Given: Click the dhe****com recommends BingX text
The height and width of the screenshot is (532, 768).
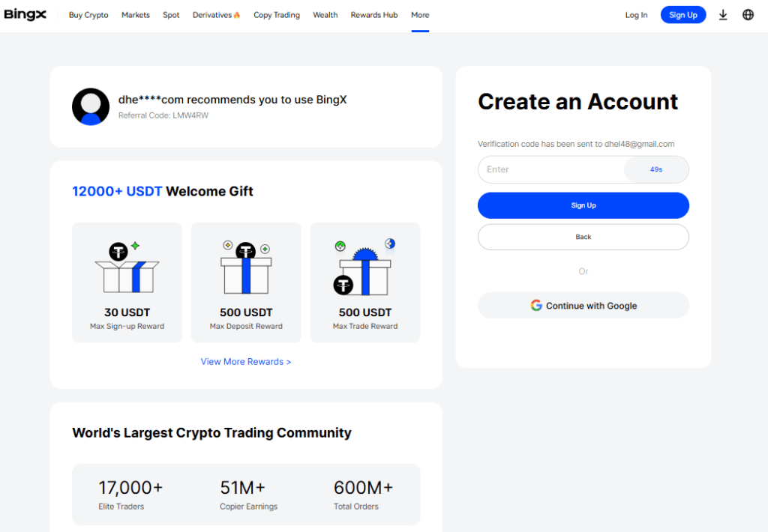Looking at the screenshot, I should coord(232,100).
